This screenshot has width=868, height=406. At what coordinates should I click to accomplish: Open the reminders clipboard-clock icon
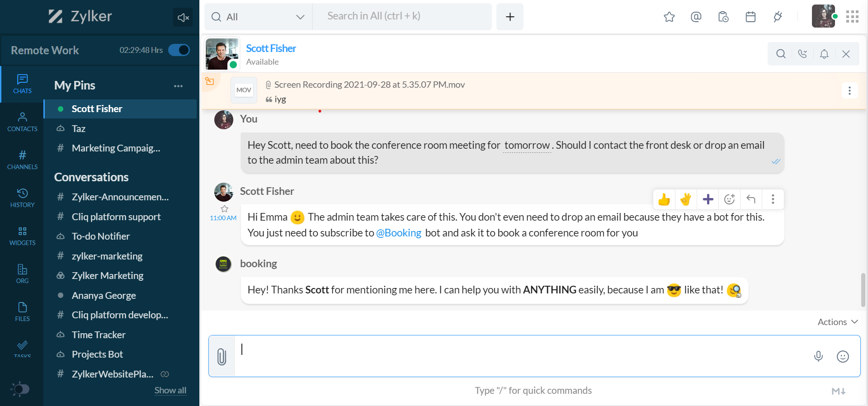(723, 17)
